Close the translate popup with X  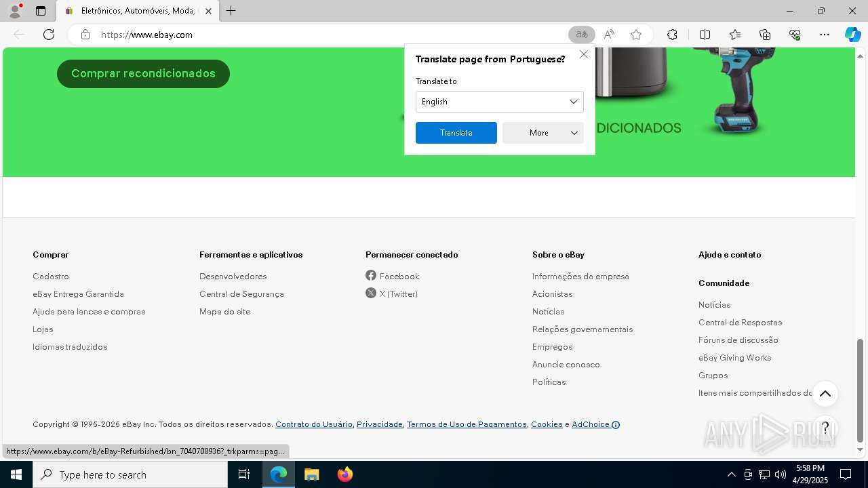pyautogui.click(x=584, y=54)
